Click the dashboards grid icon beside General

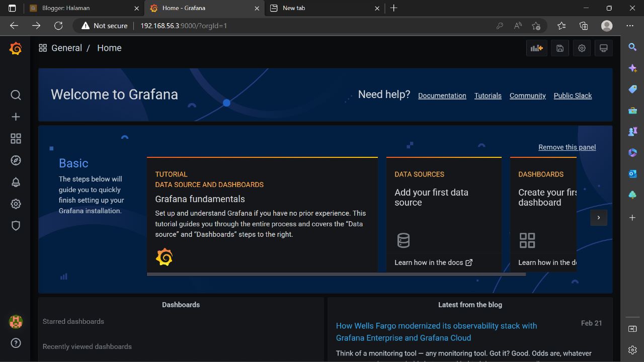click(x=43, y=48)
